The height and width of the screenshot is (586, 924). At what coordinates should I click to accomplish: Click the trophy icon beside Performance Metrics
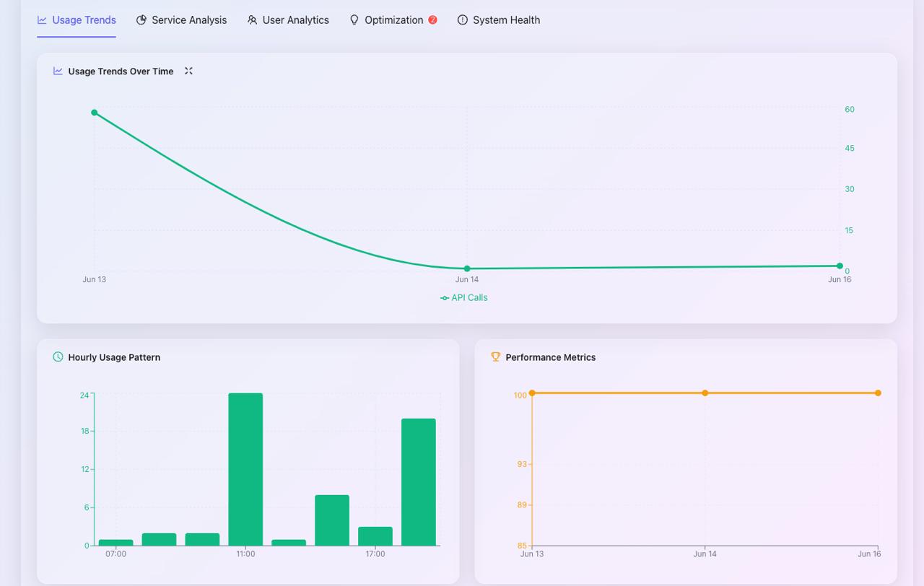495,357
